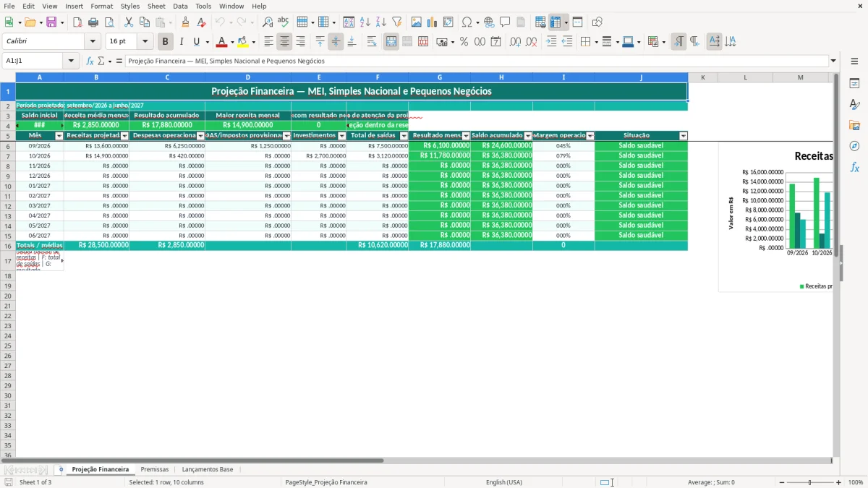Image resolution: width=868 pixels, height=488 pixels.
Task: Select column header K
Action: [702, 77]
